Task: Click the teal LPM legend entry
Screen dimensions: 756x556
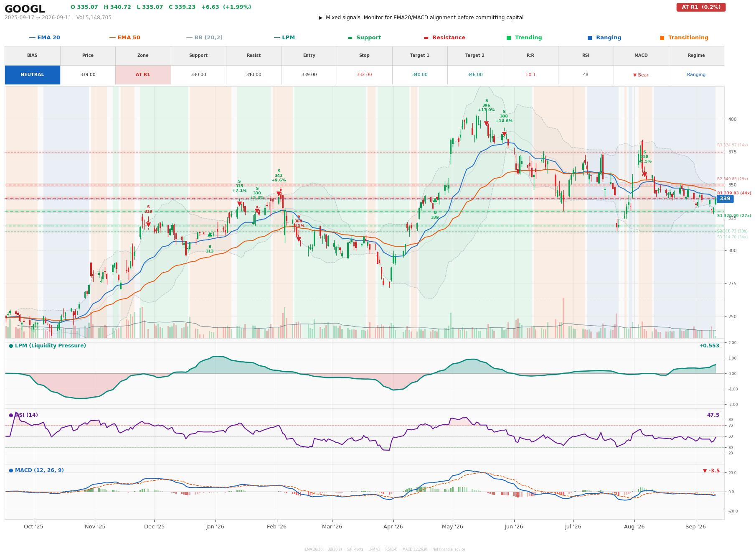Action: coord(284,38)
